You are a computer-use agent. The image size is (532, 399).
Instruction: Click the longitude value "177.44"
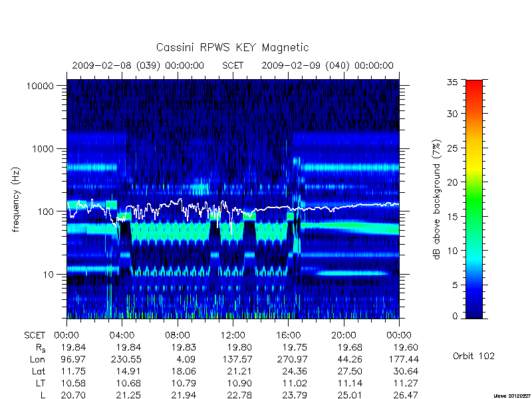(404, 359)
